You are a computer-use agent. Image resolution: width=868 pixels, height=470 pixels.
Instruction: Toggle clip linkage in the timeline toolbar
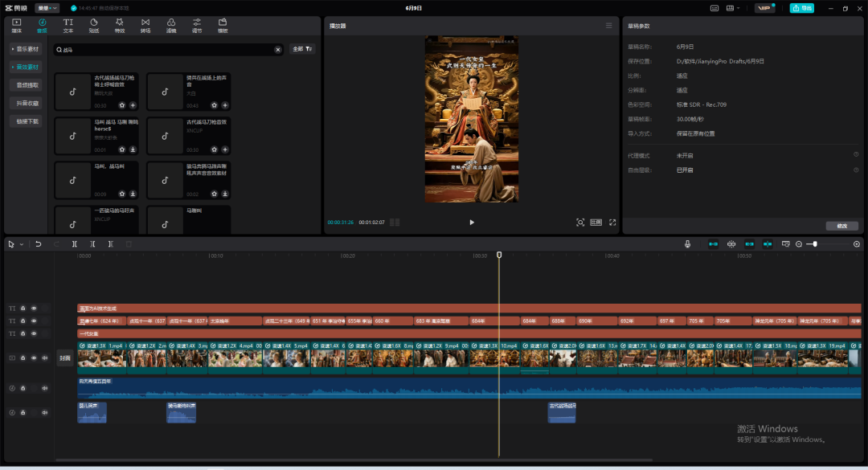[x=750, y=244]
